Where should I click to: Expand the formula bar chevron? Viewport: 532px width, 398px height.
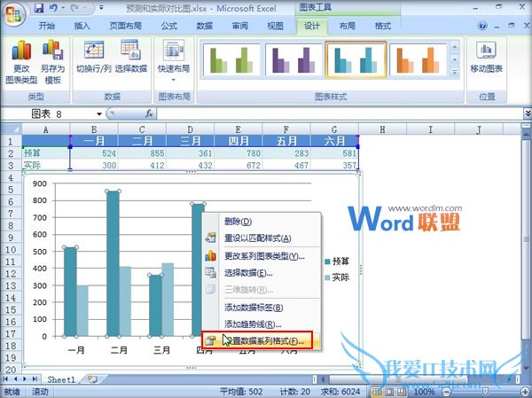click(528, 113)
